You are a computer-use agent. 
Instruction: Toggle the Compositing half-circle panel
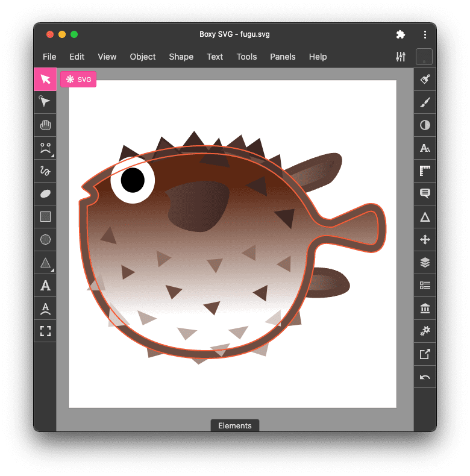click(425, 125)
